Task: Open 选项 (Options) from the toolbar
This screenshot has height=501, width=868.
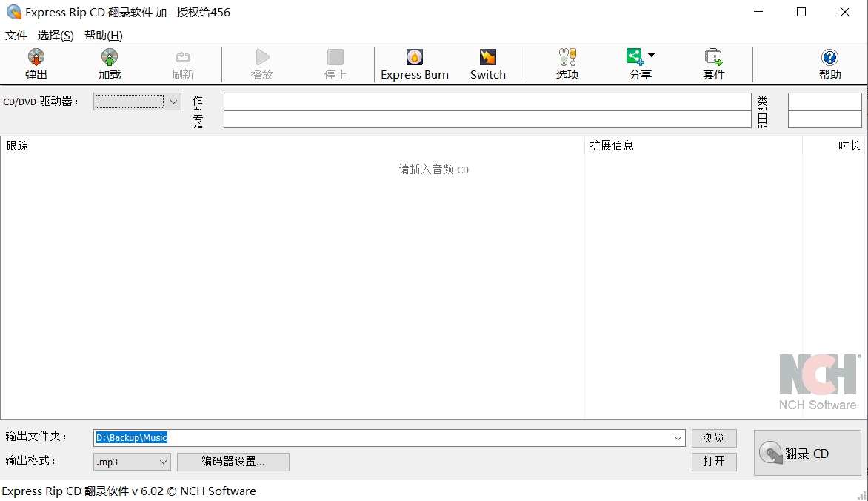Action: (567, 64)
